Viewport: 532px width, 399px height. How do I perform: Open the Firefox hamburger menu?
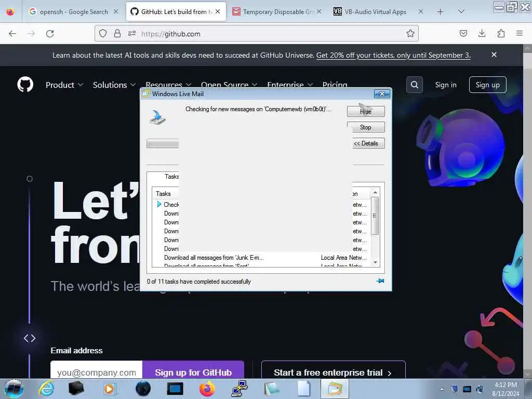click(520, 33)
